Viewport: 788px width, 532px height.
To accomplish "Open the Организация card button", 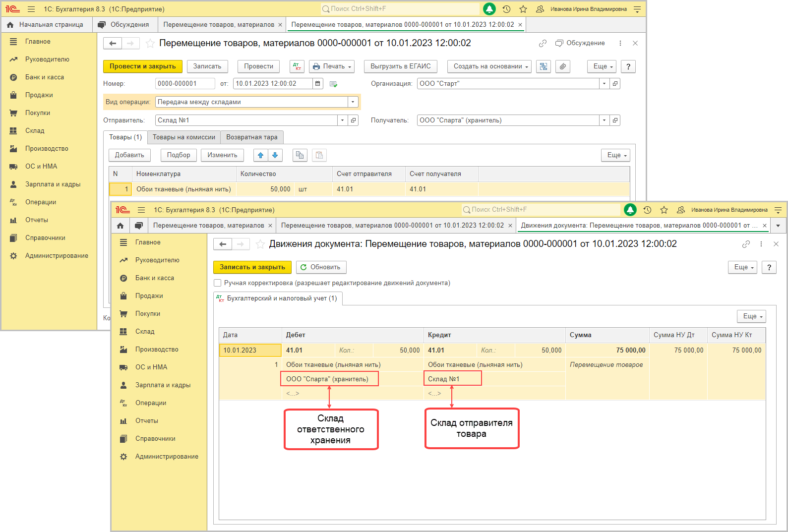I will [x=615, y=84].
